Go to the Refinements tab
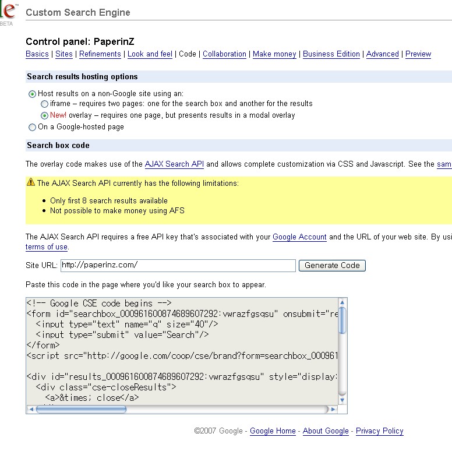452x476 pixels. (x=100, y=54)
